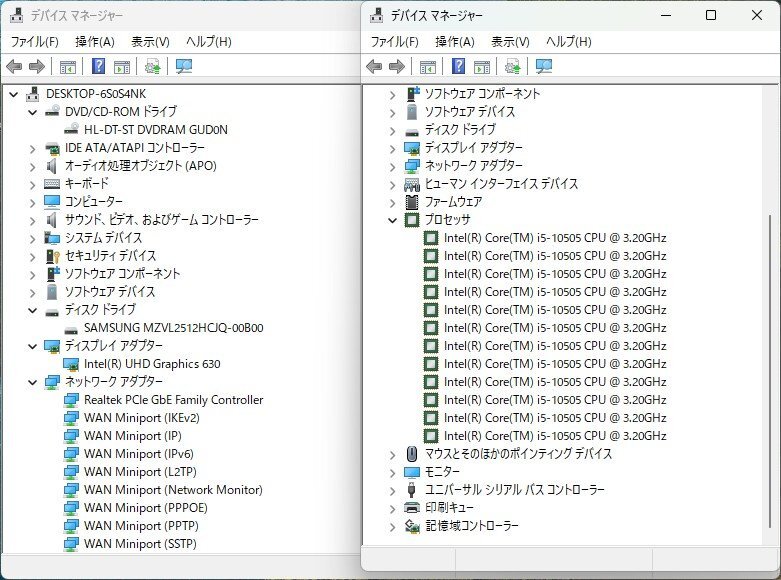Click the マウスとそのほかのポインティング デバイス icon
Viewport: 781px width, 580px height.
412,454
